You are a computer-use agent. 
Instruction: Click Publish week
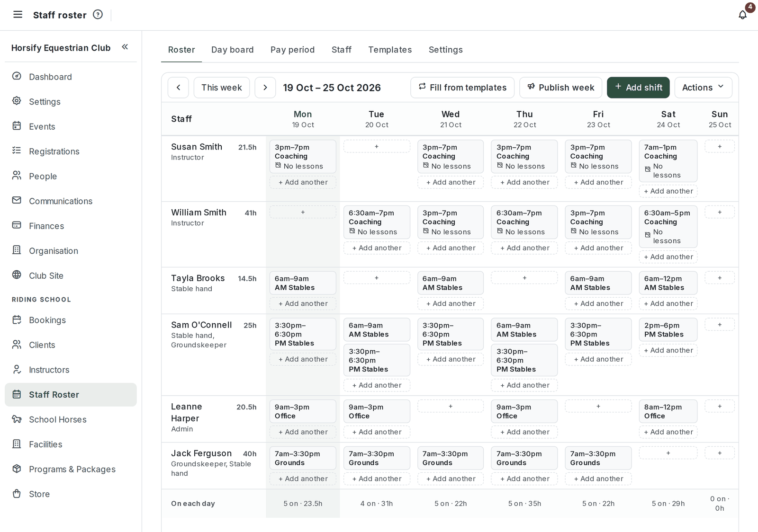(x=560, y=88)
